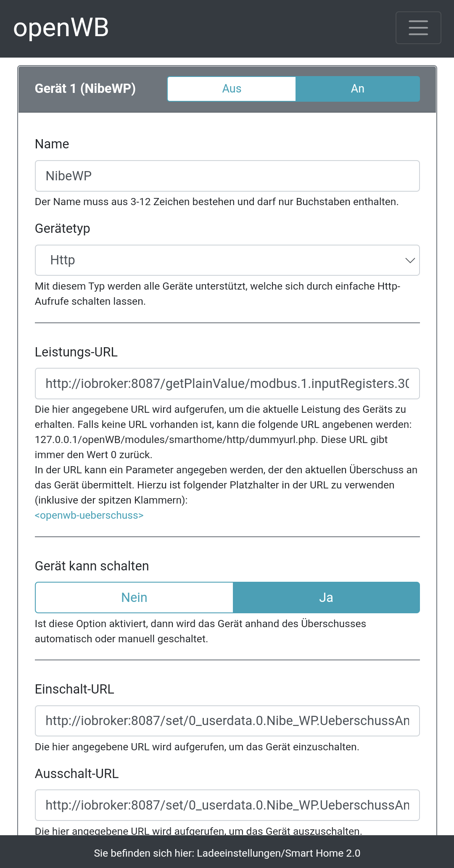This screenshot has width=454, height=868.
Task: Click the Name field label
Action: pyautogui.click(x=52, y=144)
